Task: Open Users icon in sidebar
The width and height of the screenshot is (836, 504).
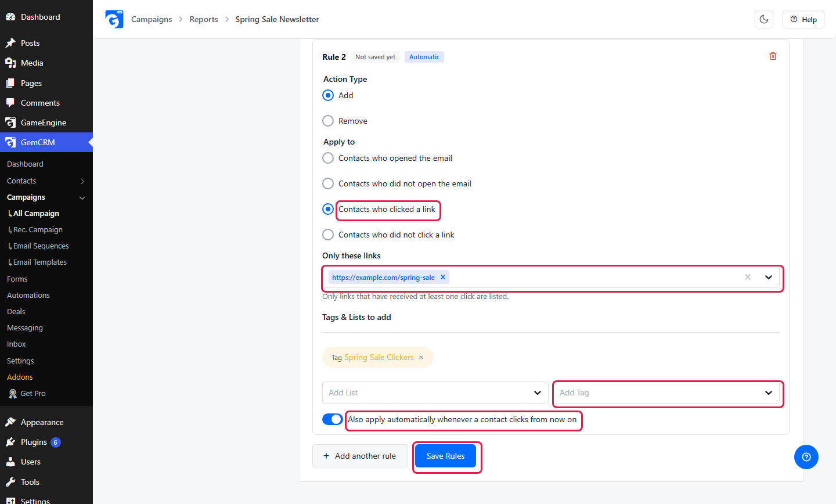Action: click(x=10, y=462)
